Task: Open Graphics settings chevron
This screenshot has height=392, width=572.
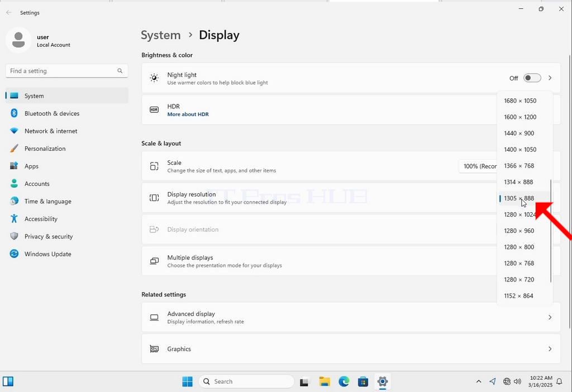Action: point(550,349)
